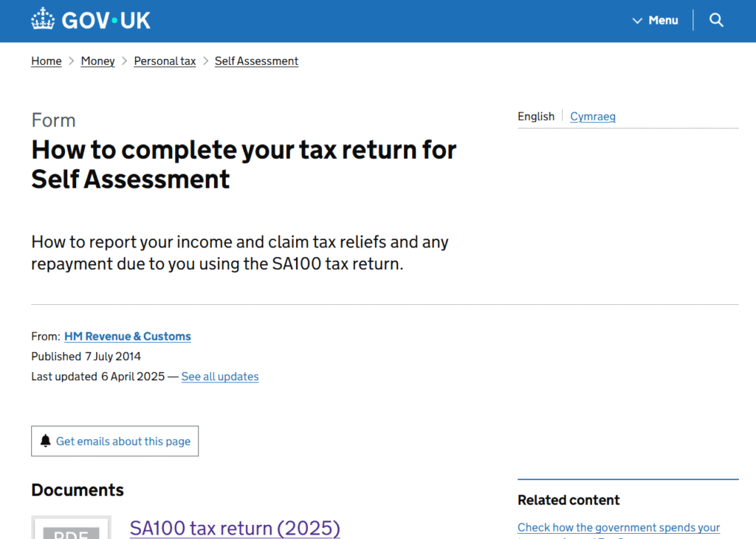Show See all updates history
The width and height of the screenshot is (756, 539).
[220, 377]
